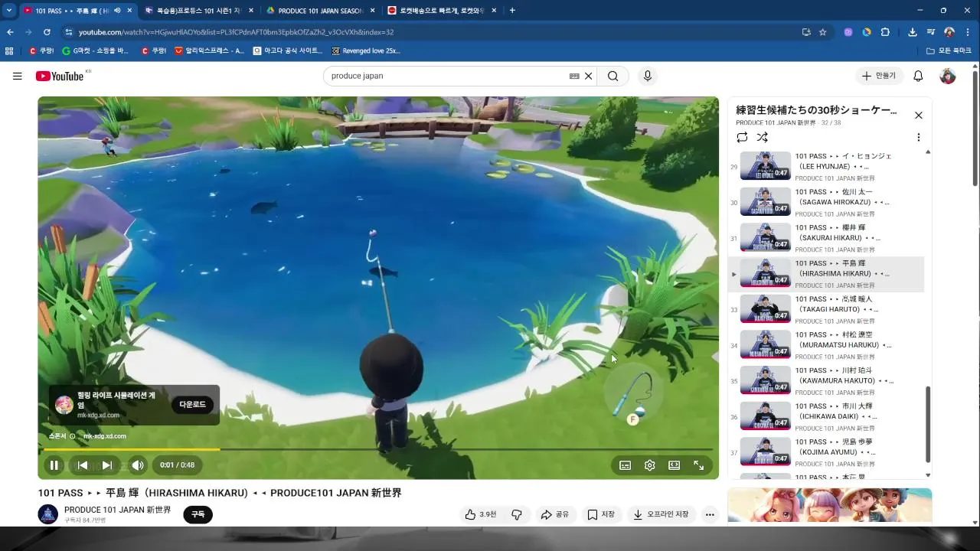Open SAKURAI HIKARU video title
Image resolution: width=980 pixels, height=551 pixels.
click(838, 233)
